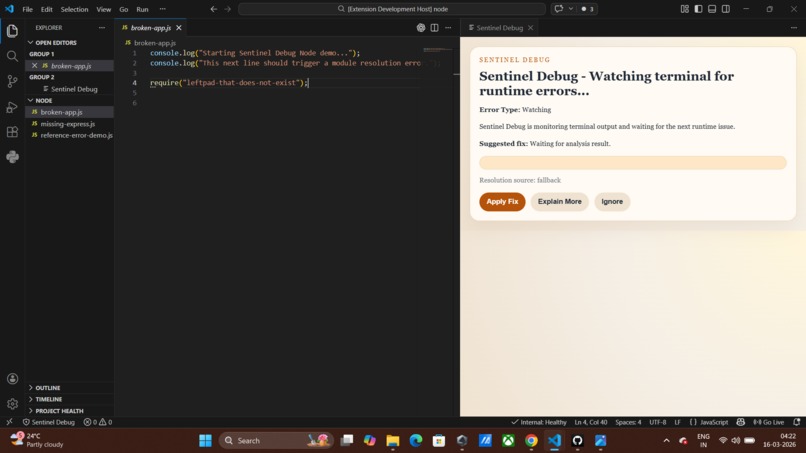806x453 pixels.
Task: Change UTF-8 encoding in status bar
Action: pos(657,422)
